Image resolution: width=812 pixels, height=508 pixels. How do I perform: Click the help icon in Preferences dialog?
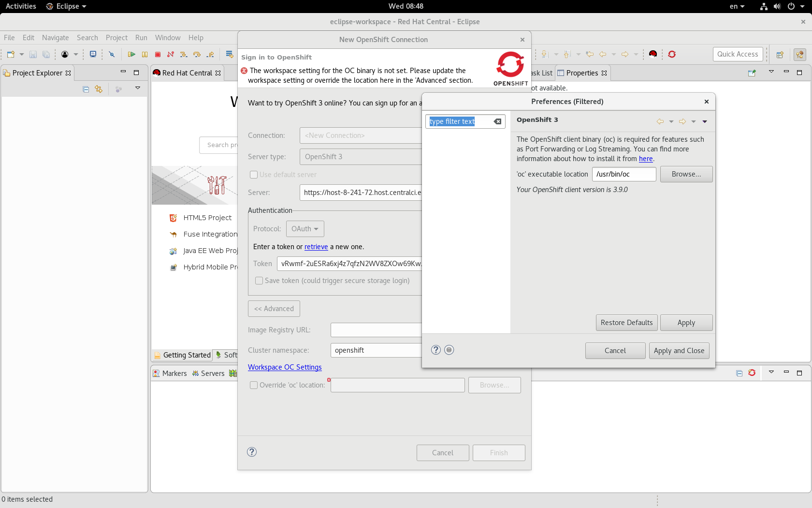coord(436,350)
